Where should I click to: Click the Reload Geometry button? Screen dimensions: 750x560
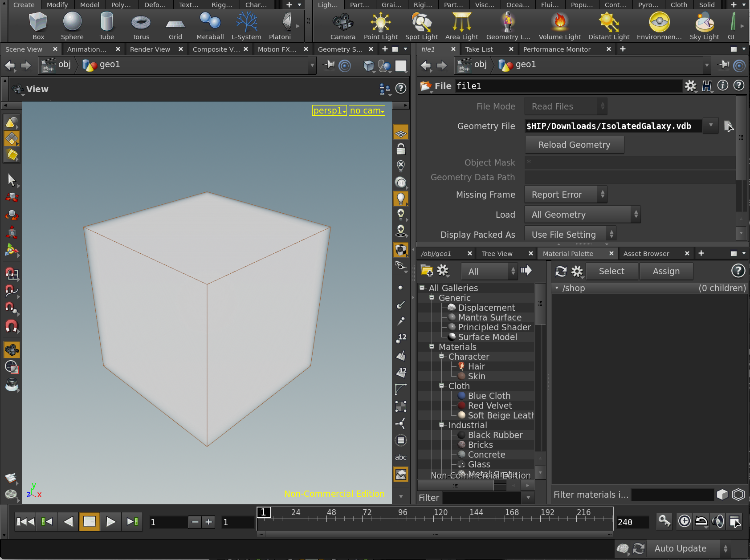[574, 145]
